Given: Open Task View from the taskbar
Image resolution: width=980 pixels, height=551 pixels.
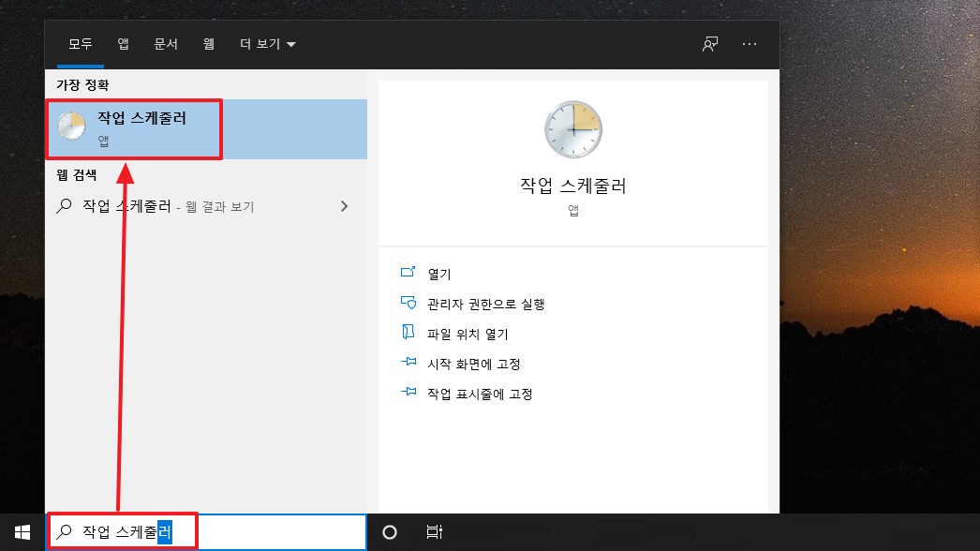Looking at the screenshot, I should click(434, 531).
